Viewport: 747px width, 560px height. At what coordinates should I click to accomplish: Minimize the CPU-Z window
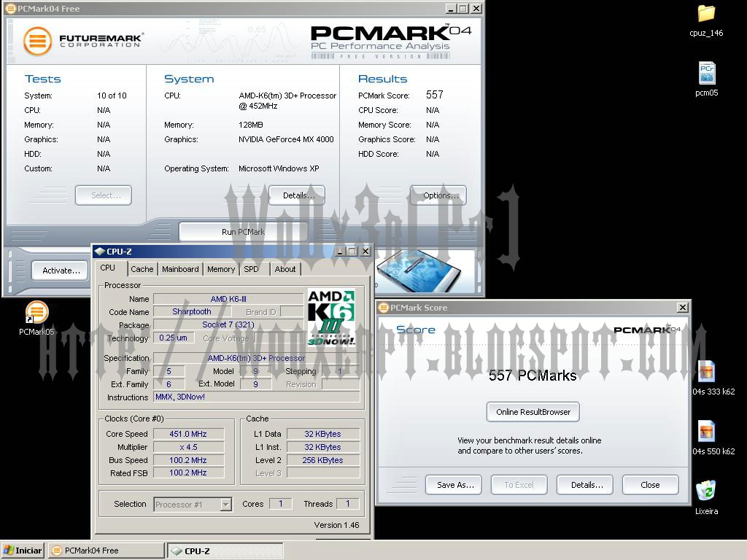[x=340, y=252]
